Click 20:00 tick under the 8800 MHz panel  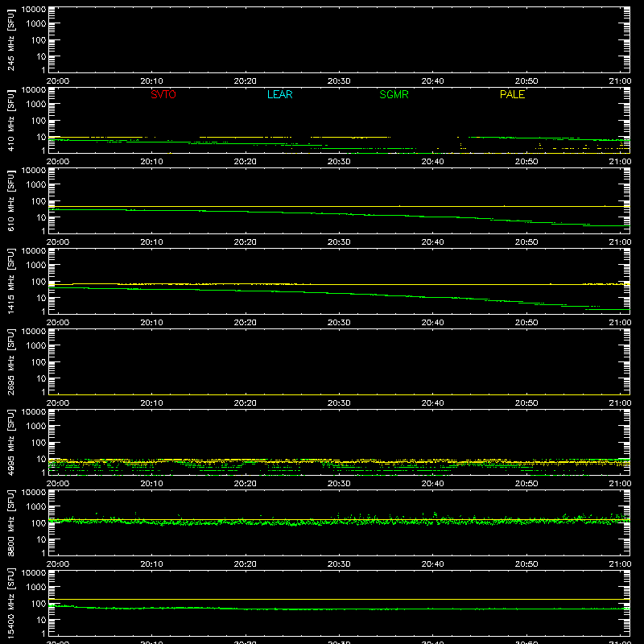click(58, 564)
